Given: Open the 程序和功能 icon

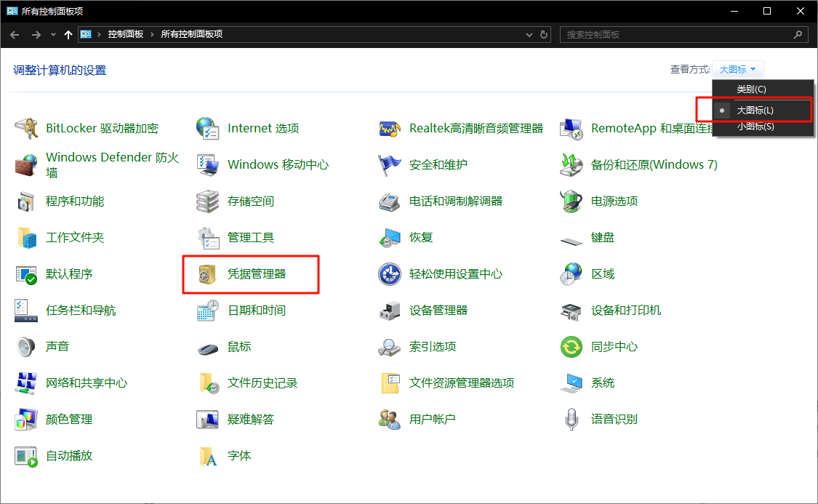Looking at the screenshot, I should point(26,201).
